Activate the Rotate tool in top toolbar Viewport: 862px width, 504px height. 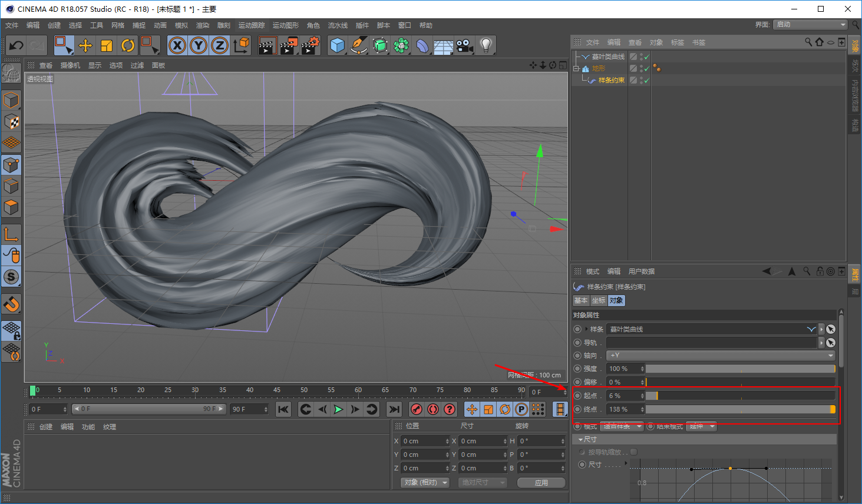(x=128, y=45)
